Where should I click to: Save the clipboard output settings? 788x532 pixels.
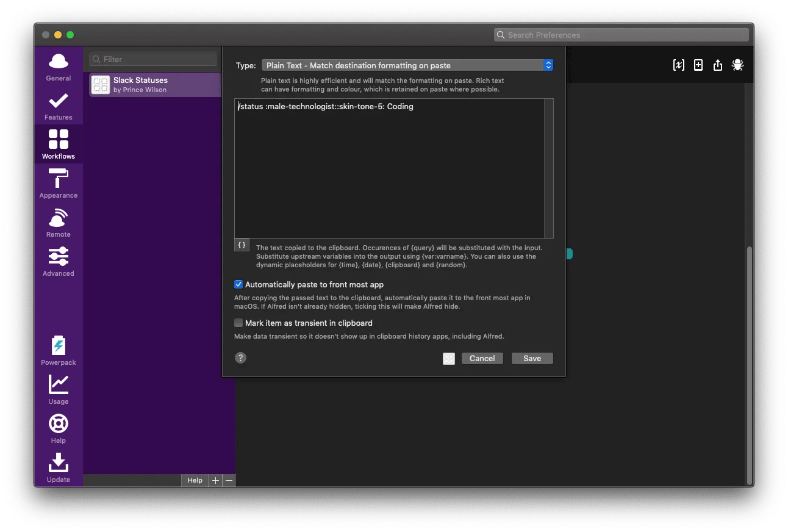click(x=532, y=359)
